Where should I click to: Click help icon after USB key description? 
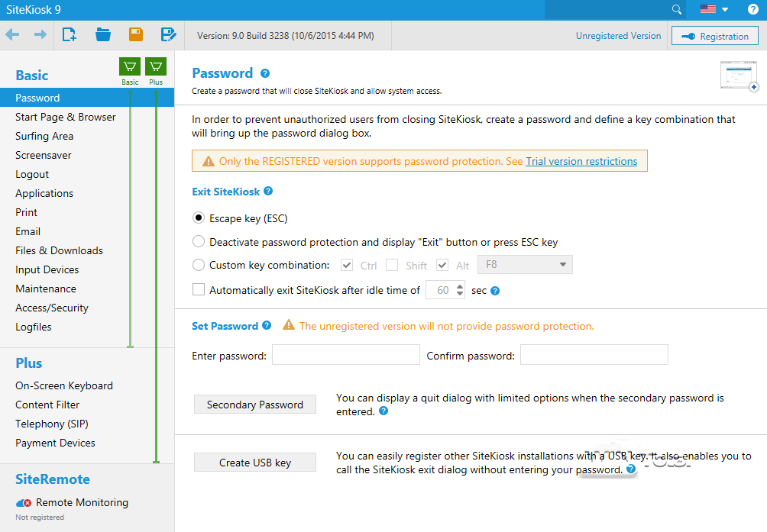pyautogui.click(x=631, y=469)
